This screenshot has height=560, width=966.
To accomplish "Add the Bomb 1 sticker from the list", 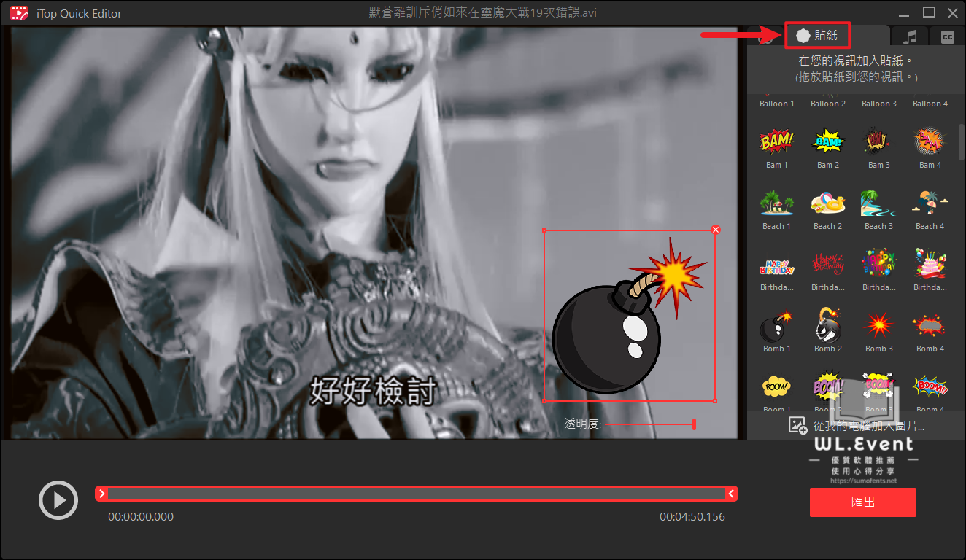I will [776, 327].
